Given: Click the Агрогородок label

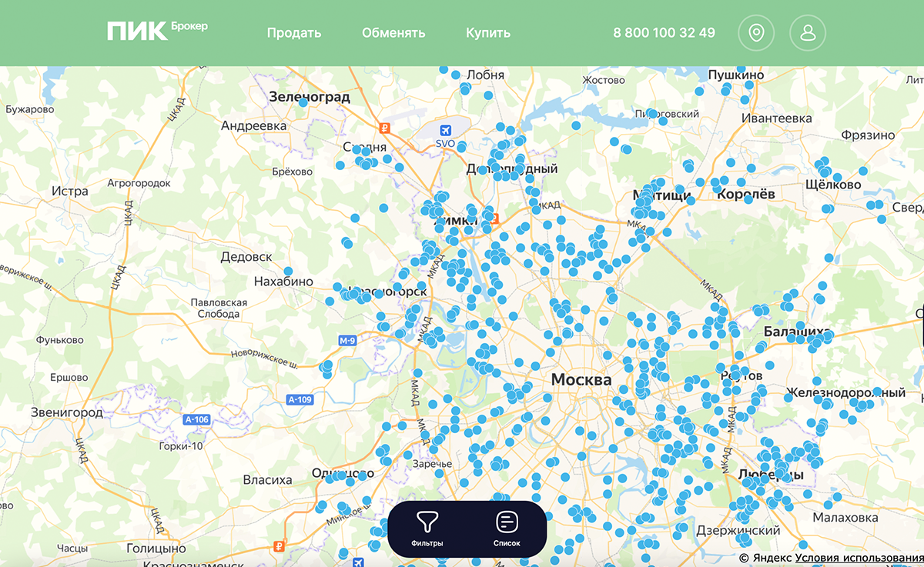Looking at the screenshot, I should 139,184.
